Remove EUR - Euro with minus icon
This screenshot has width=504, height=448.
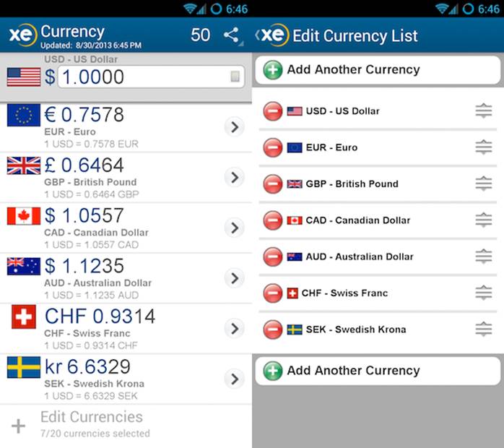272,147
